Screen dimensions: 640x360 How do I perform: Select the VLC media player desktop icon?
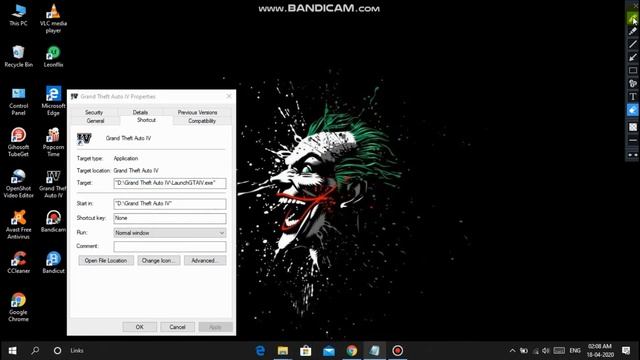[x=53, y=18]
